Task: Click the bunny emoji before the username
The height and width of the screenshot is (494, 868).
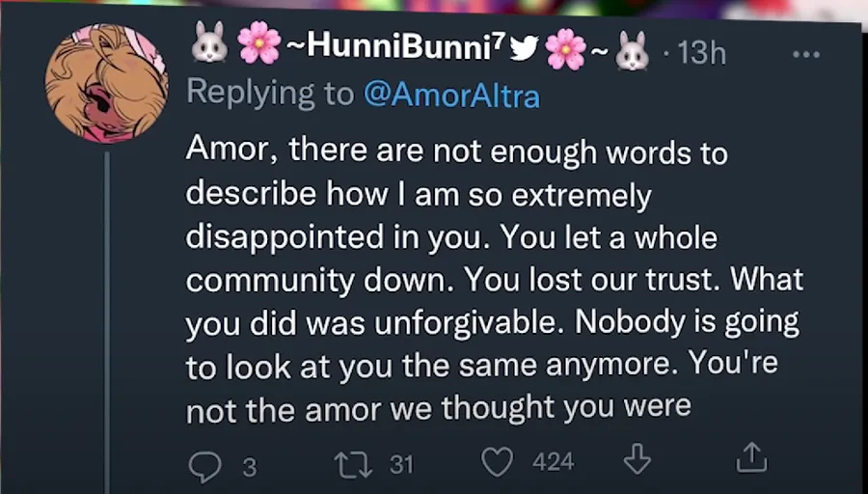Action: pos(209,44)
